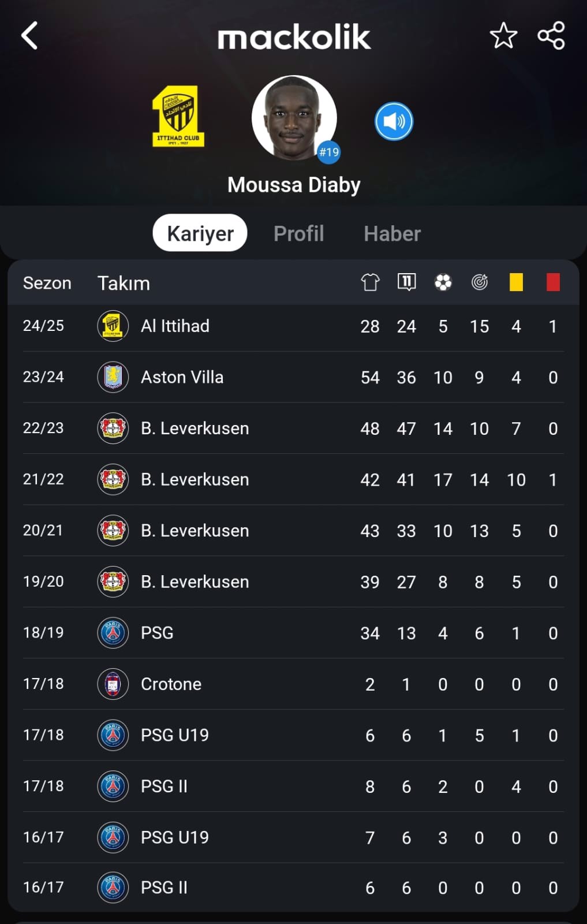Open the Al Ittihad 24/25 row
Viewport: 587px width, 924px height.
point(293,326)
